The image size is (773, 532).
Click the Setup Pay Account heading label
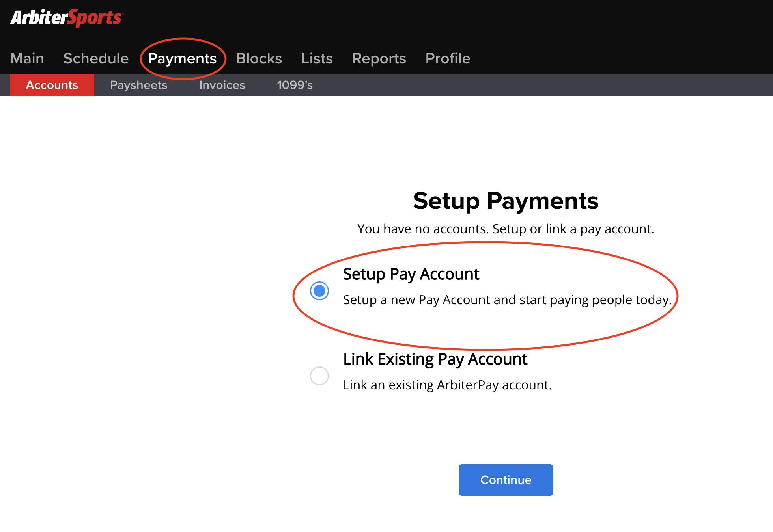411,274
